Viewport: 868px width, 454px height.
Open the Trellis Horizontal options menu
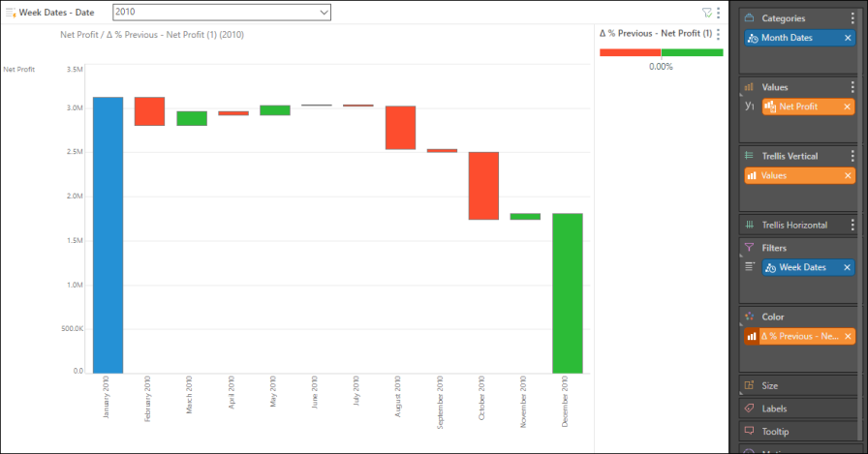point(852,225)
